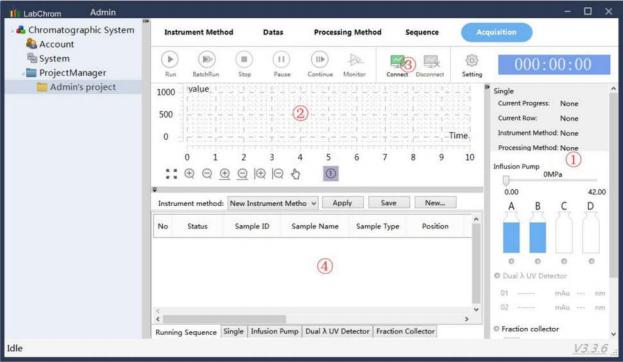Switch to the Sequence tab

(422, 32)
